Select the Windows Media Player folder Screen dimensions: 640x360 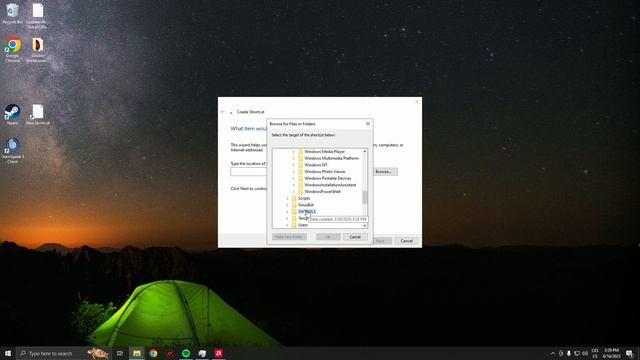[x=324, y=151]
